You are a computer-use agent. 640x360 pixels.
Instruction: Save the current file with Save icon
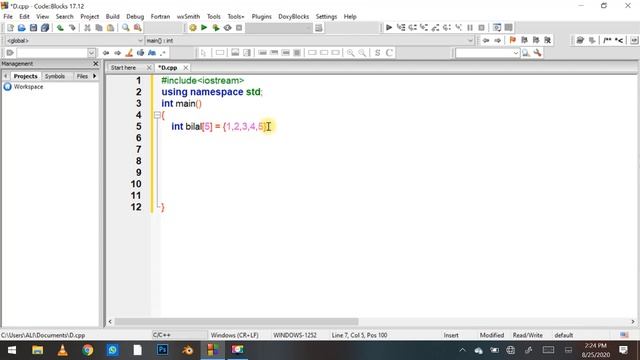click(x=33, y=28)
